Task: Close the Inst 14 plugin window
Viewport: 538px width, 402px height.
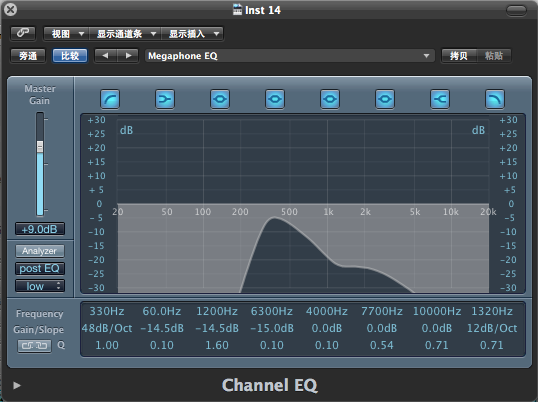Action: [x=10, y=9]
